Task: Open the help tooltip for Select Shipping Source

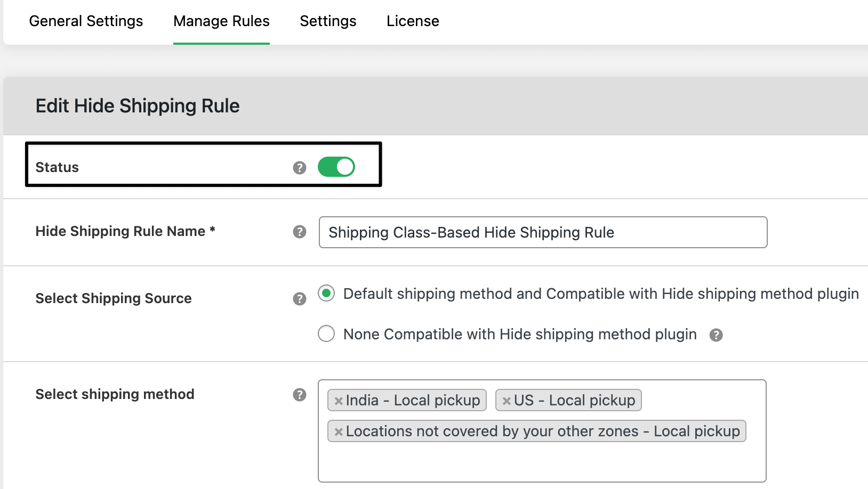Action: [x=300, y=299]
